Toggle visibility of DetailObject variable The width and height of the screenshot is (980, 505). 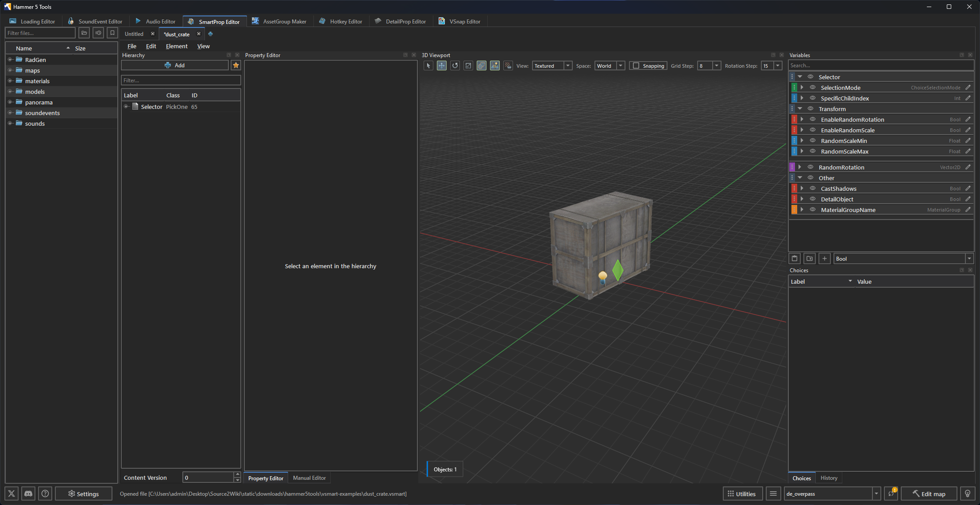point(813,199)
